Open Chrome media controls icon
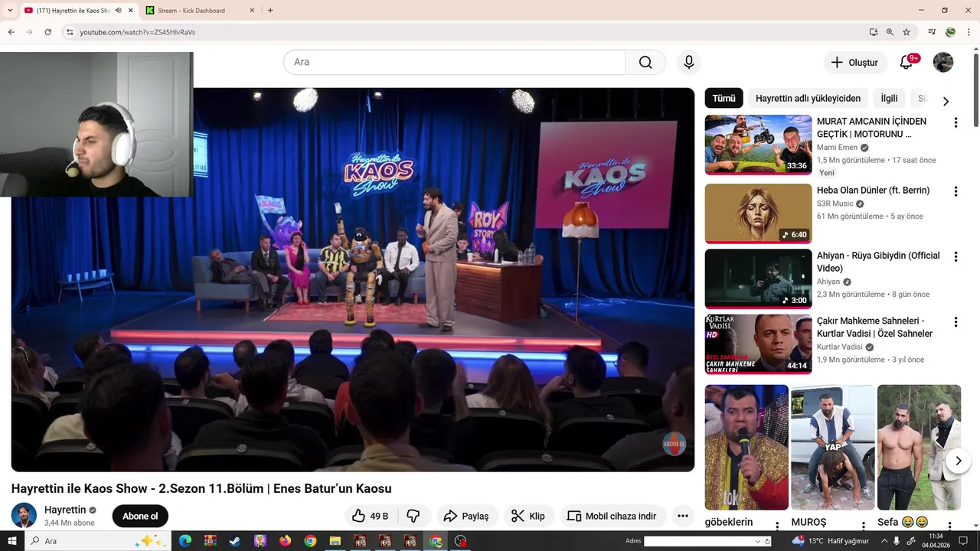 [x=932, y=32]
